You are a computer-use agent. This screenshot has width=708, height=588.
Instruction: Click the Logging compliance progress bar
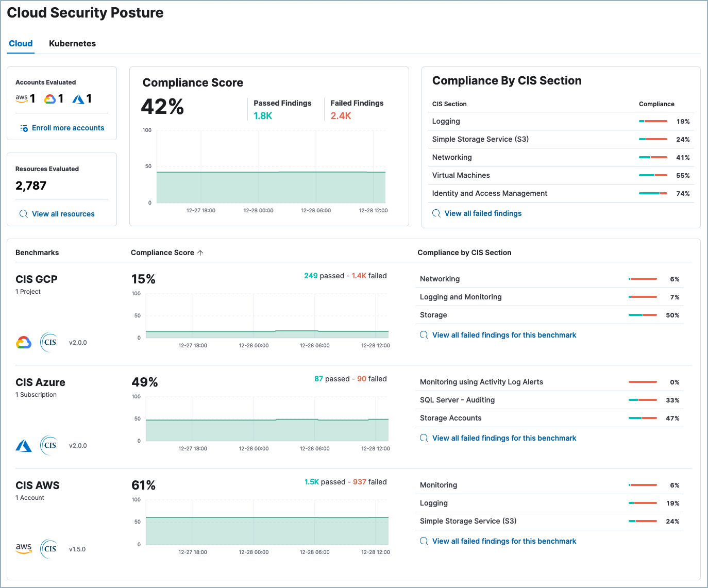pyautogui.click(x=653, y=121)
